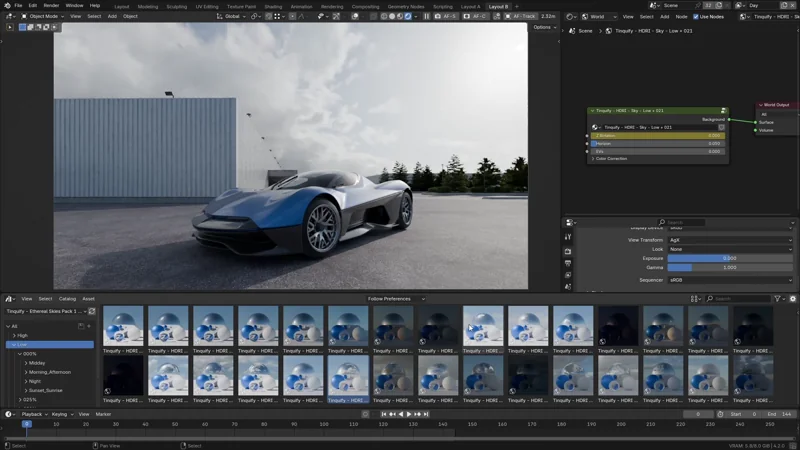Image resolution: width=800 pixels, height=450 pixels.
Task: Click the Exposure slider
Action: tap(730, 258)
